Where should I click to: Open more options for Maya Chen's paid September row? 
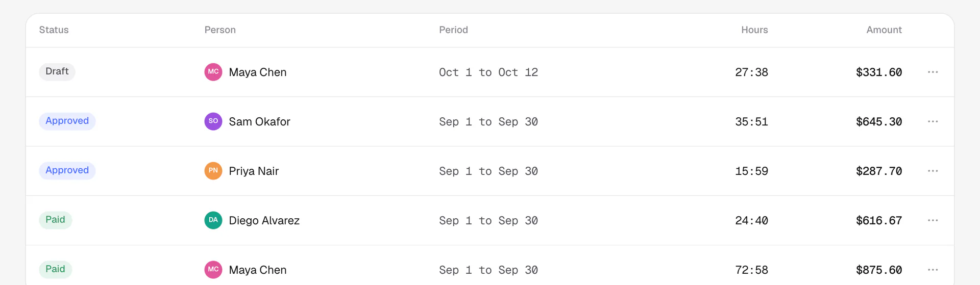[x=933, y=270]
